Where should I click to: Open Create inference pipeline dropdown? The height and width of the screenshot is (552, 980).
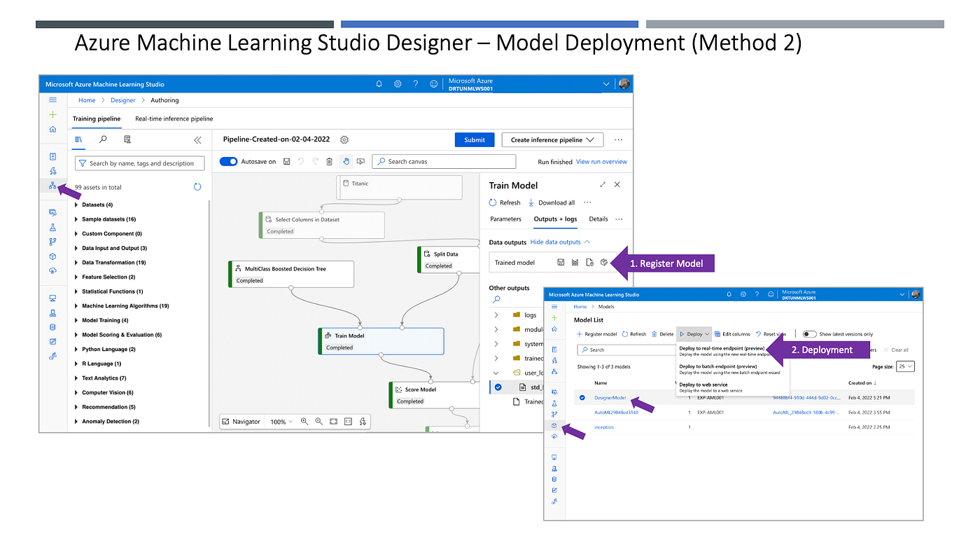tap(552, 139)
